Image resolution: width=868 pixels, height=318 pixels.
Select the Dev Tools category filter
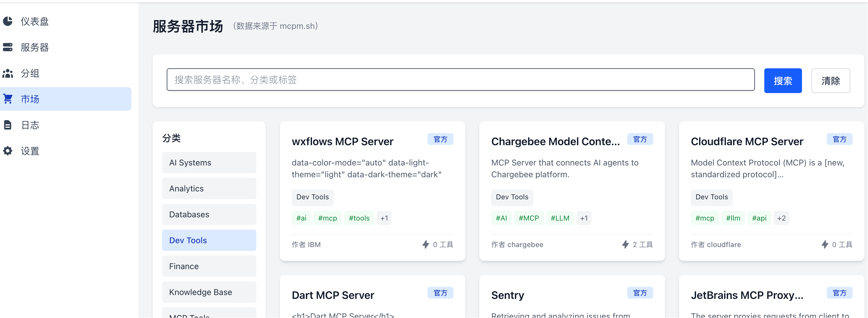coord(209,241)
